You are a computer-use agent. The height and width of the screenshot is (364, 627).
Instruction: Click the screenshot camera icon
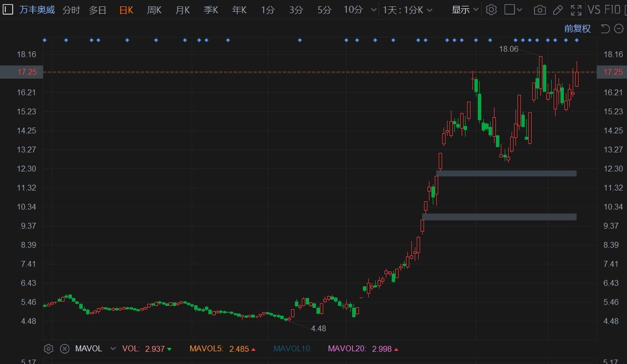click(x=539, y=10)
